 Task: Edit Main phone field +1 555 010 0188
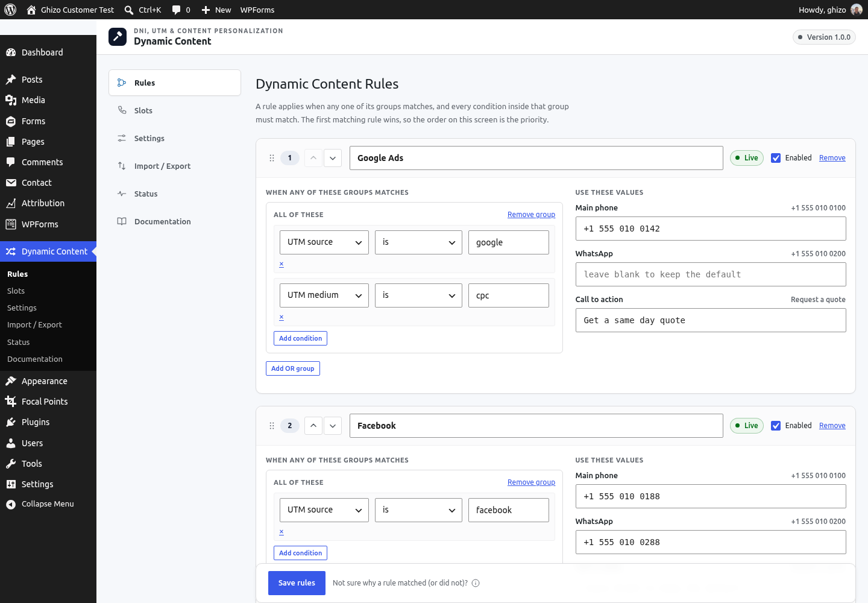(711, 496)
